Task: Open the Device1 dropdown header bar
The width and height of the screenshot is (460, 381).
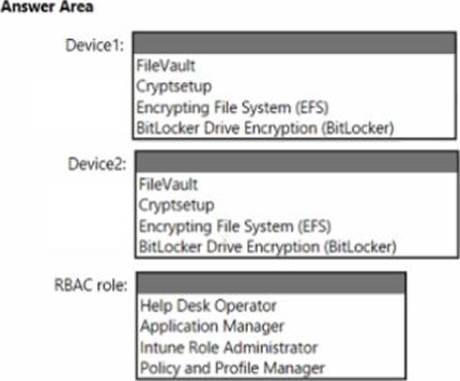Action: click(x=294, y=43)
